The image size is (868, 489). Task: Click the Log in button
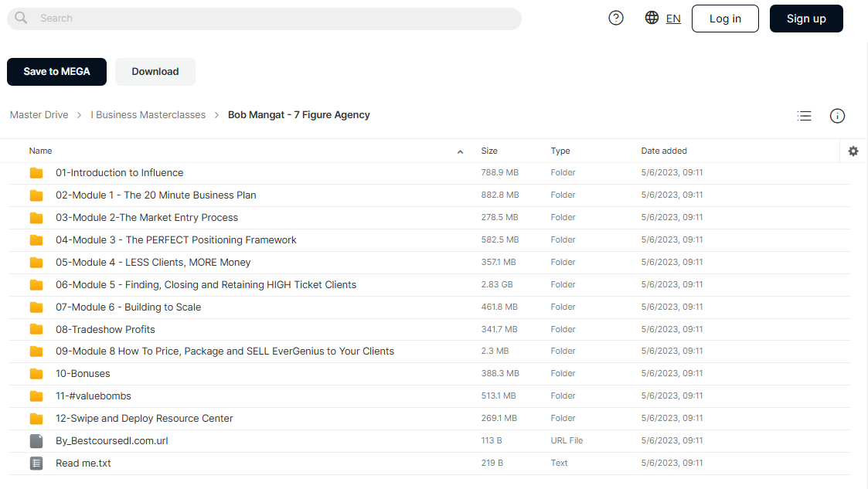pyautogui.click(x=725, y=19)
